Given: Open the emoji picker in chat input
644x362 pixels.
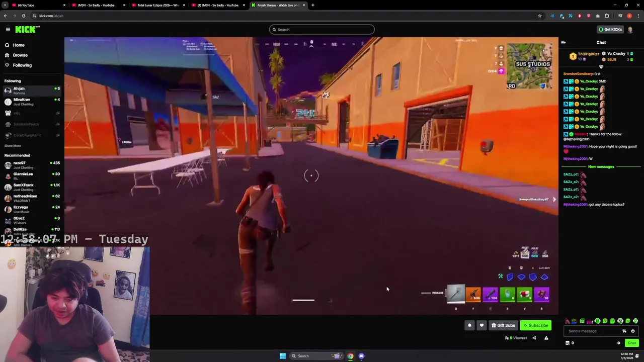Looking at the screenshot, I should (633, 331).
